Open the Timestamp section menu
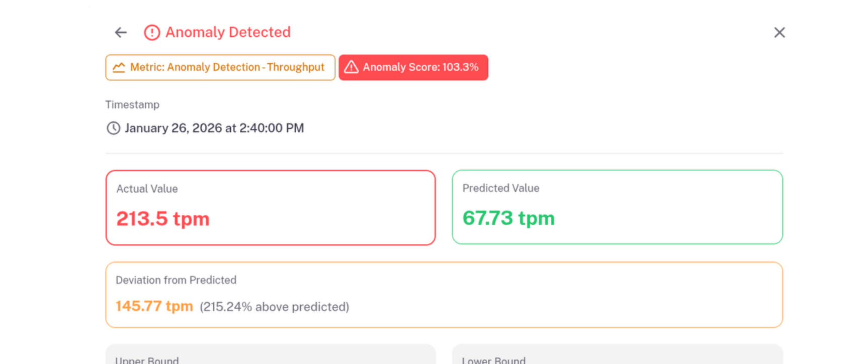The image size is (868, 364). pyautogui.click(x=132, y=105)
